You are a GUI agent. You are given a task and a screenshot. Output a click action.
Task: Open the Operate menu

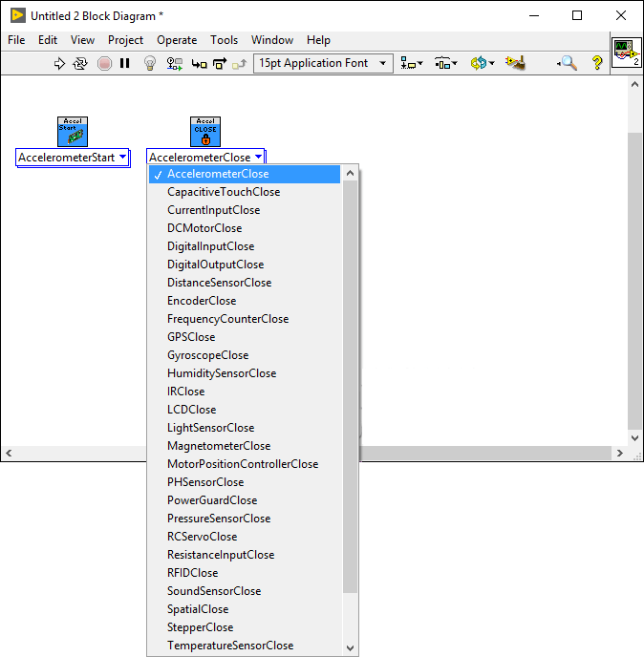[x=177, y=40]
